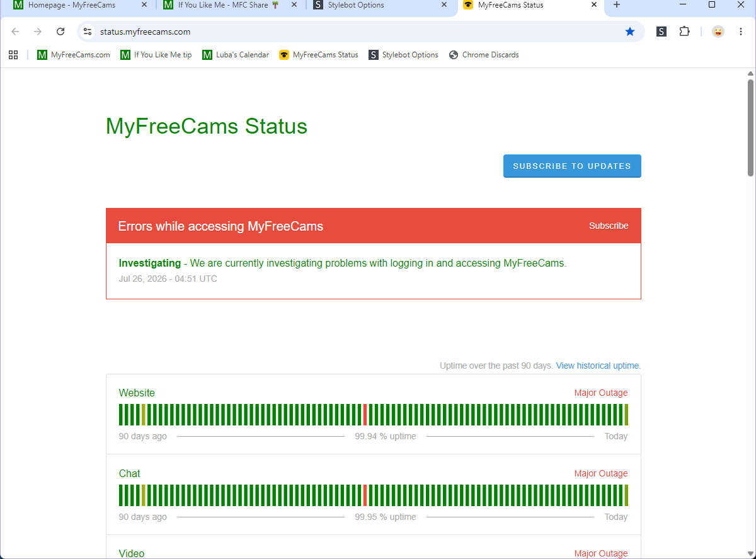Click the red outage bar in Website uptime

[365, 415]
